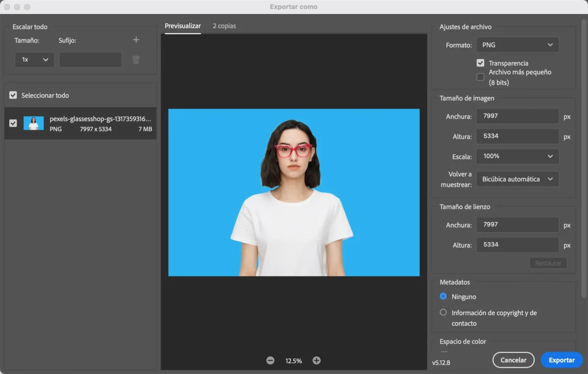Open the Volver a muestrear dropdown
The image size is (588, 374).
(517, 179)
